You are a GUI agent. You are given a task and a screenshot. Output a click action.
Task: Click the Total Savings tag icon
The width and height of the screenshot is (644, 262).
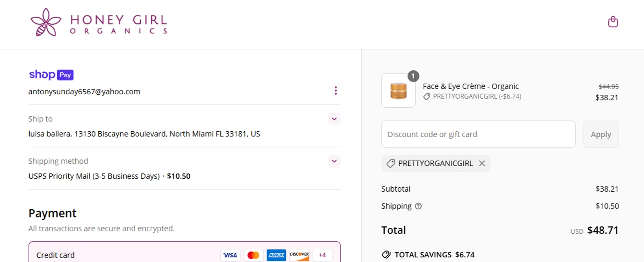pos(386,255)
